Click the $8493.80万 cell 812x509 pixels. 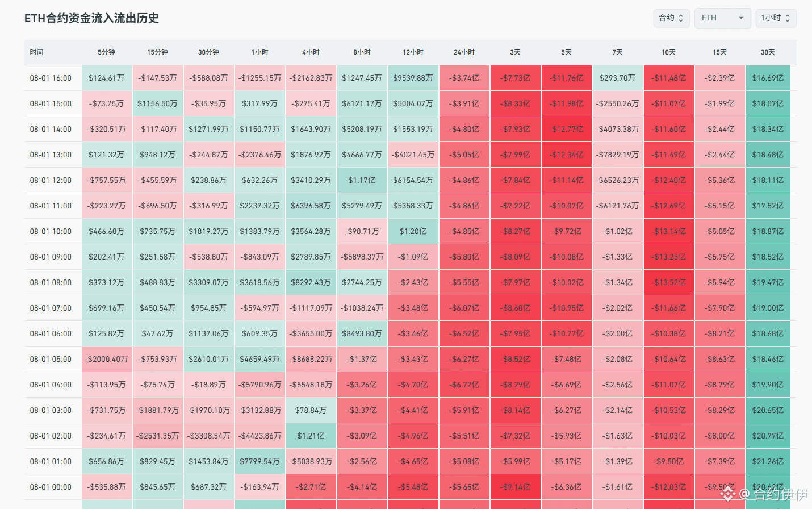tap(362, 333)
